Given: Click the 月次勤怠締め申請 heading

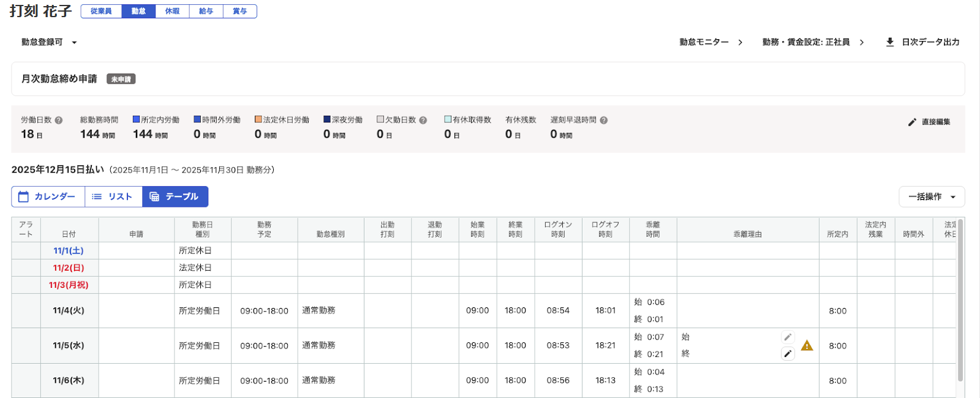Looking at the screenshot, I should click(x=59, y=78).
